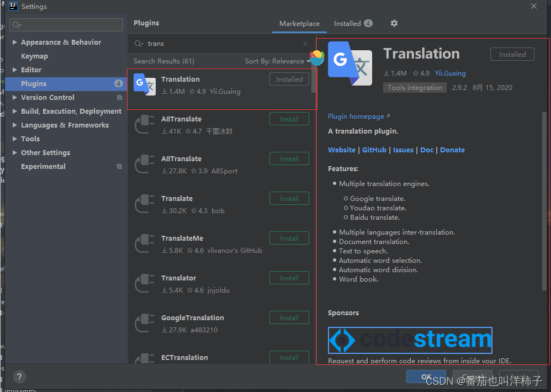Click the Translate plugin icon by bob
This screenshot has height=392, width=551.
[x=145, y=204]
